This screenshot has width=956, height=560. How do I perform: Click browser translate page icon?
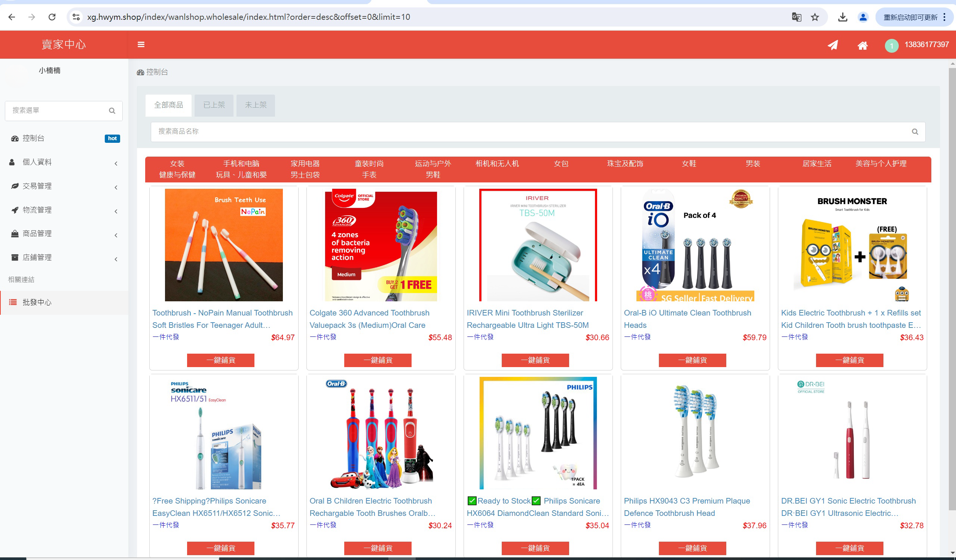(x=796, y=17)
